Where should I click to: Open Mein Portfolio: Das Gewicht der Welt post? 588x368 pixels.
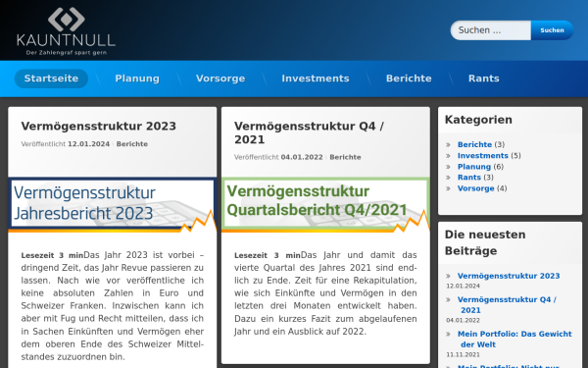[514, 340]
